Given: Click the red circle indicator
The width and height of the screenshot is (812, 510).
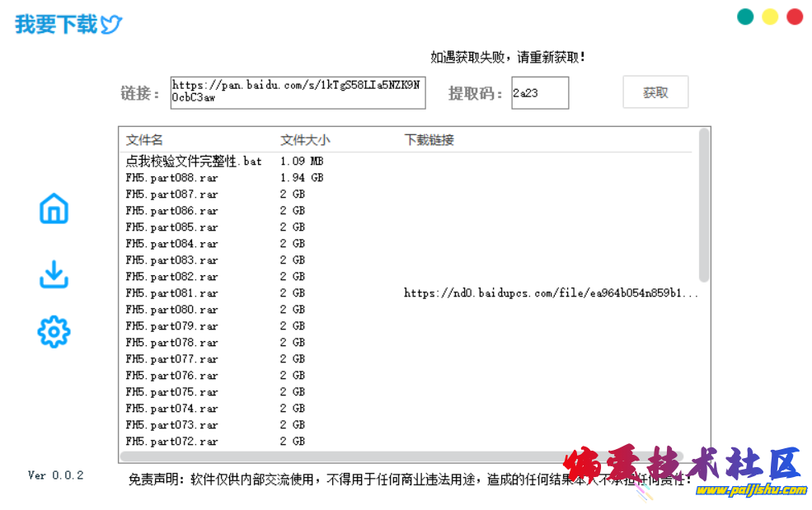Looking at the screenshot, I should (x=795, y=16).
